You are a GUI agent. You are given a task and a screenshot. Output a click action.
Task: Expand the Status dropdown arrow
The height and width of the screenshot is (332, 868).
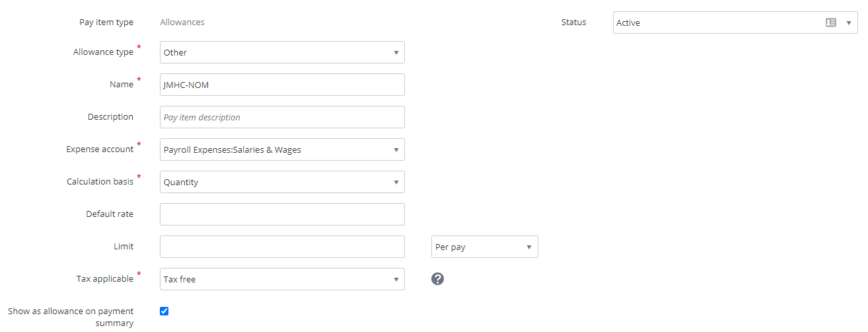coord(849,22)
